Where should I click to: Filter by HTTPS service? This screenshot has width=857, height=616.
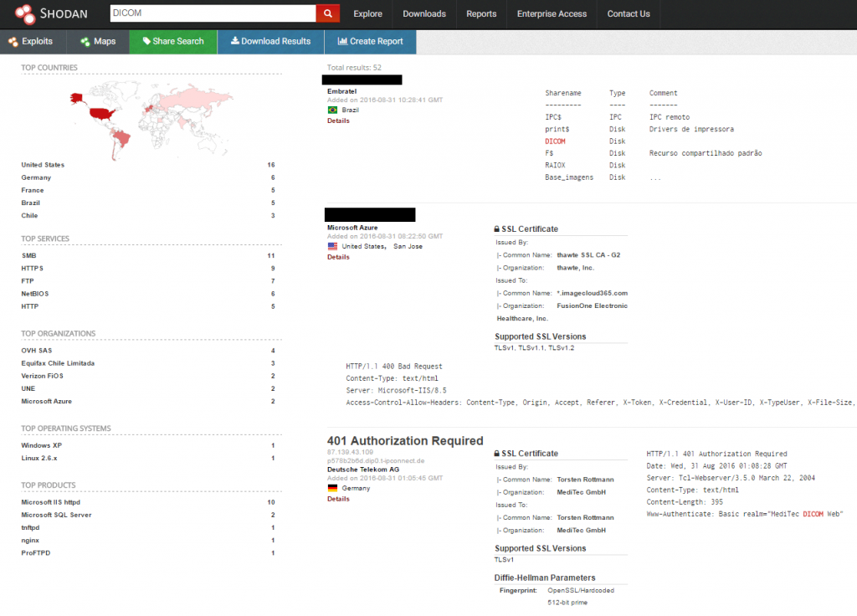[x=33, y=269]
